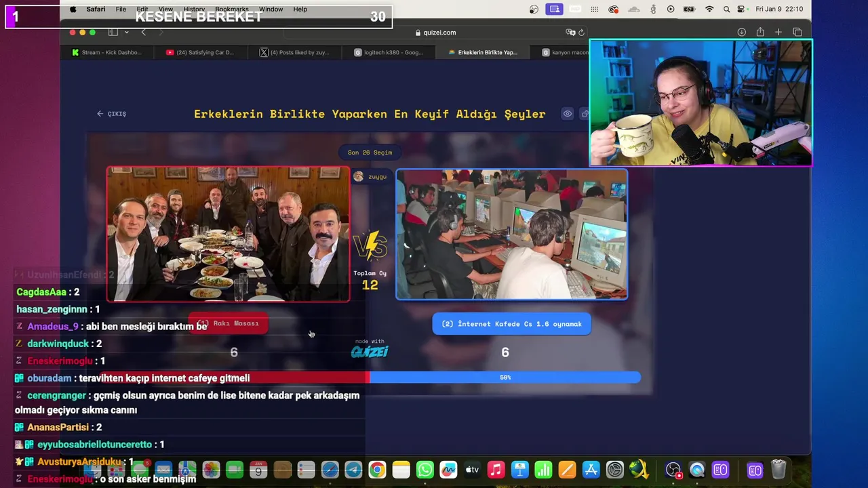The width and height of the screenshot is (868, 488).
Task: Go back with Safari's back arrow
Action: pyautogui.click(x=143, y=33)
